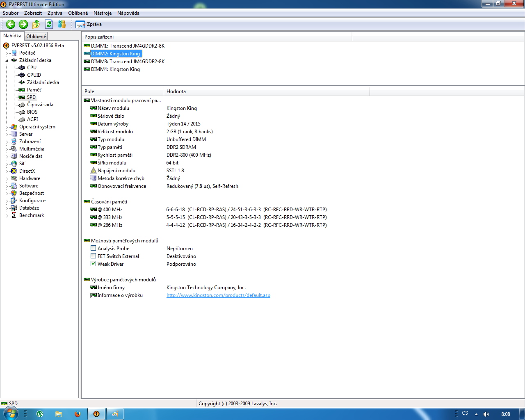Click the Paměť memory stick icon
This screenshot has width=525, height=420.
(22, 90)
